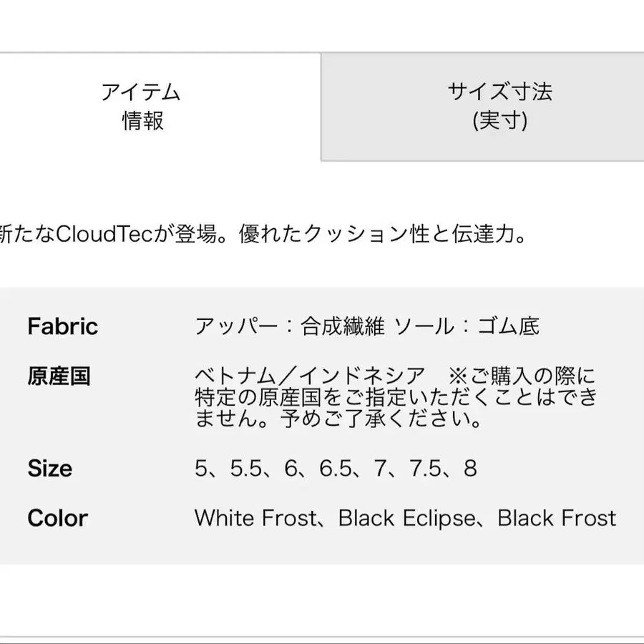Click size value 7.5
The image size is (644, 644).
click(x=425, y=468)
